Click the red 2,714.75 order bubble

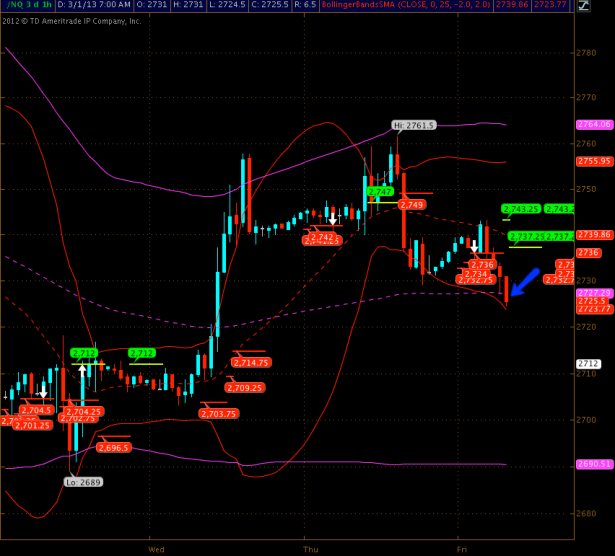(x=251, y=363)
